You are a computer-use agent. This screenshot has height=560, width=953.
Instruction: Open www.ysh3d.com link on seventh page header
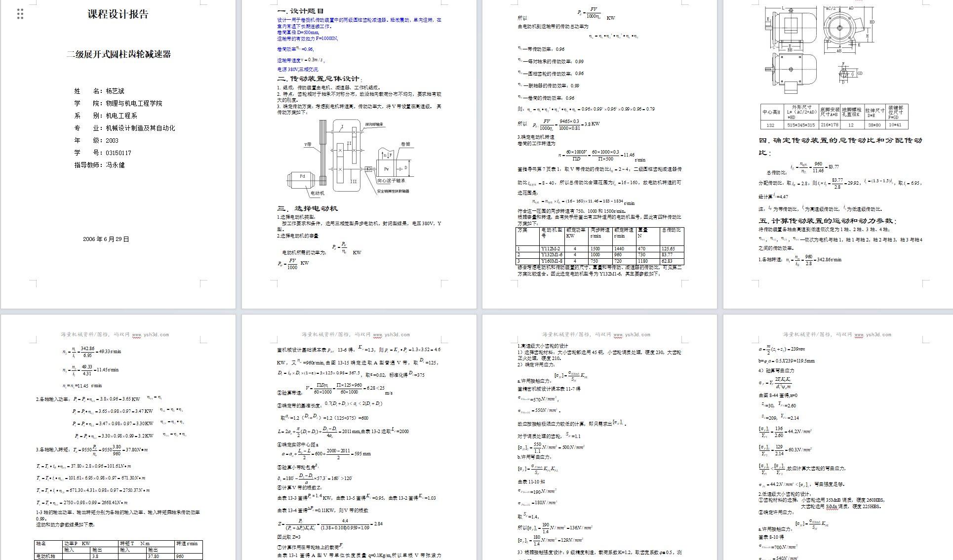pos(632,335)
